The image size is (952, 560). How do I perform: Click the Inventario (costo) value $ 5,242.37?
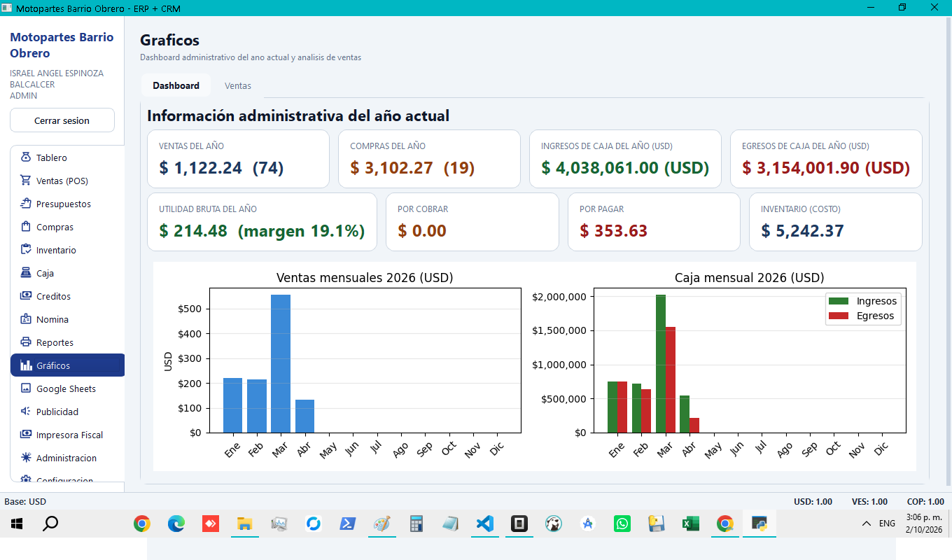[803, 231]
